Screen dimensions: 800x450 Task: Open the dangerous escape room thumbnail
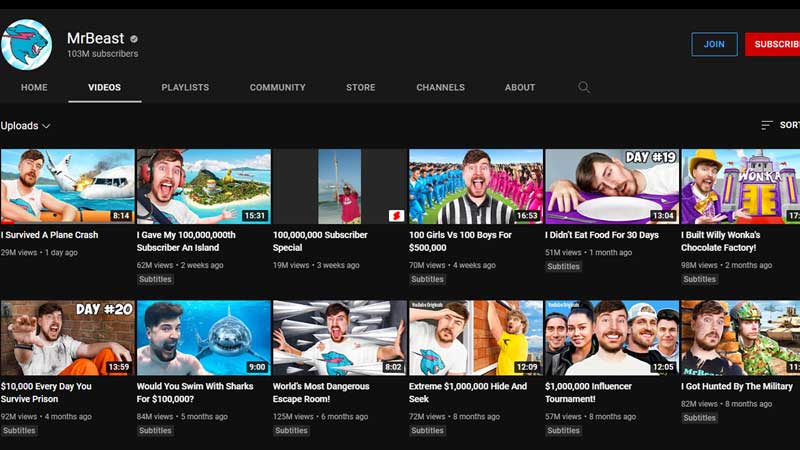pyautogui.click(x=340, y=338)
